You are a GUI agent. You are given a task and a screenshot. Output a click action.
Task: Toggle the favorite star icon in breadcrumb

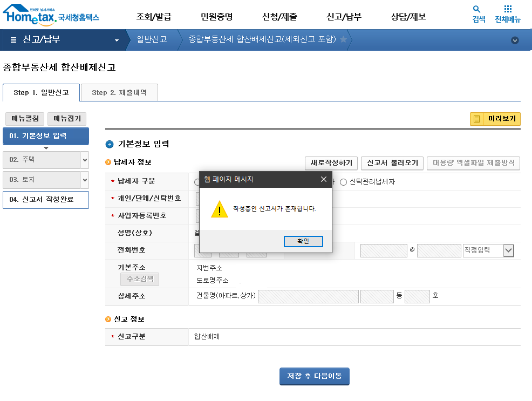pyautogui.click(x=343, y=39)
